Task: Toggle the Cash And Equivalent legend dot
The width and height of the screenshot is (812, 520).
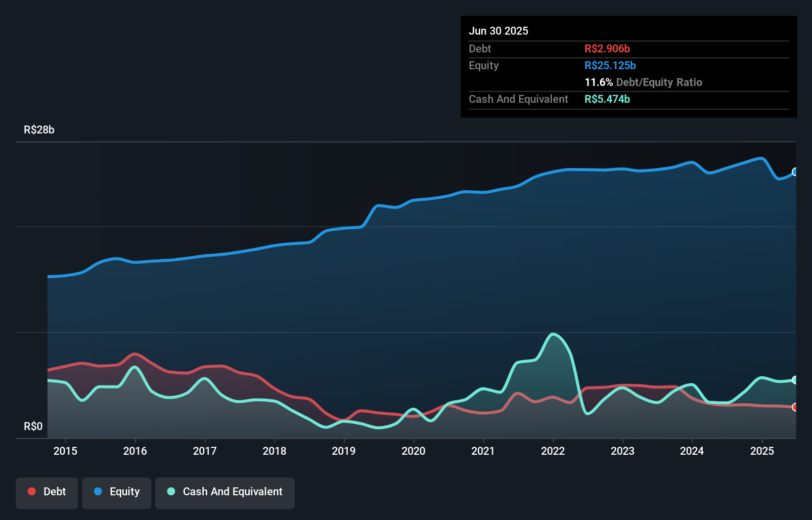Action: pyautogui.click(x=171, y=491)
